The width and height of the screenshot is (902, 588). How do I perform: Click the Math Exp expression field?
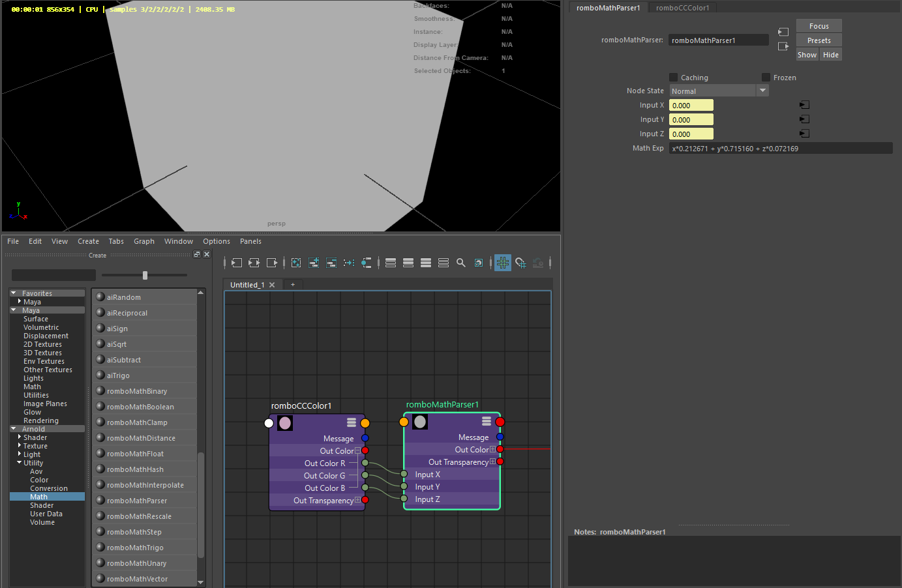pos(781,149)
